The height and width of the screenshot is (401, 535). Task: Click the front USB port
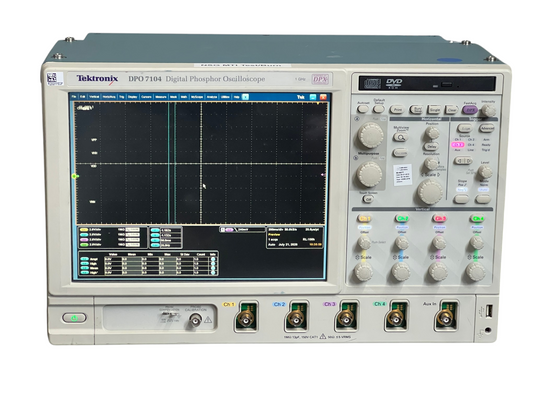489,311
